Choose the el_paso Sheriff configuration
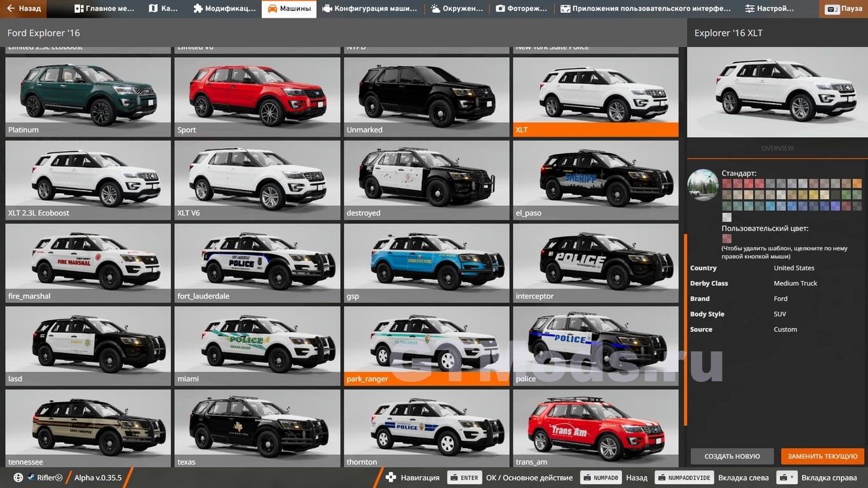The image size is (868, 488). 596,180
